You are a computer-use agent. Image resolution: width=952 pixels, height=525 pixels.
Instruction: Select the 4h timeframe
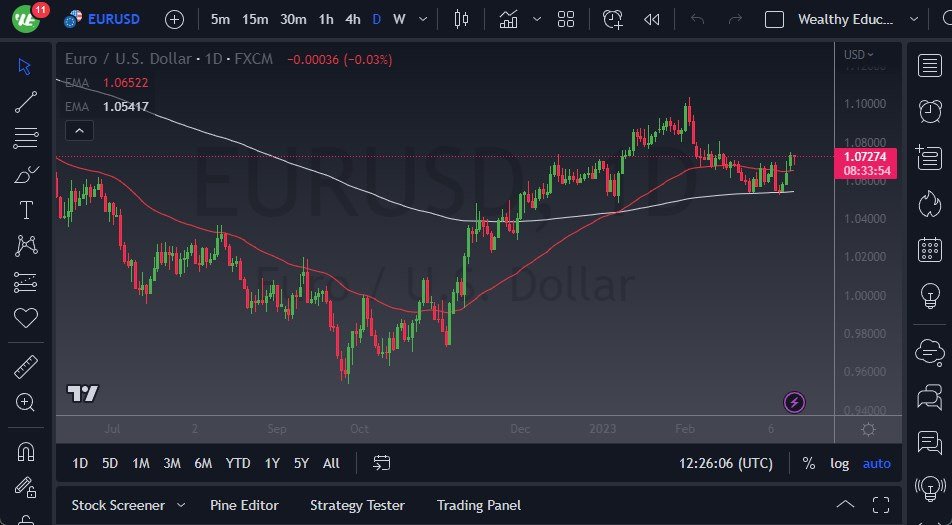pyautogui.click(x=353, y=19)
